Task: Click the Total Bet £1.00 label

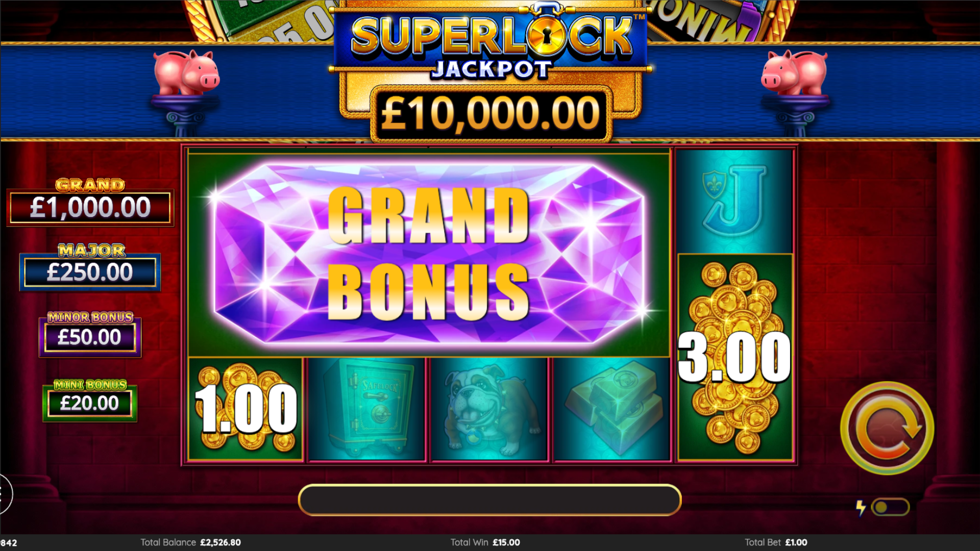Action: click(776, 542)
